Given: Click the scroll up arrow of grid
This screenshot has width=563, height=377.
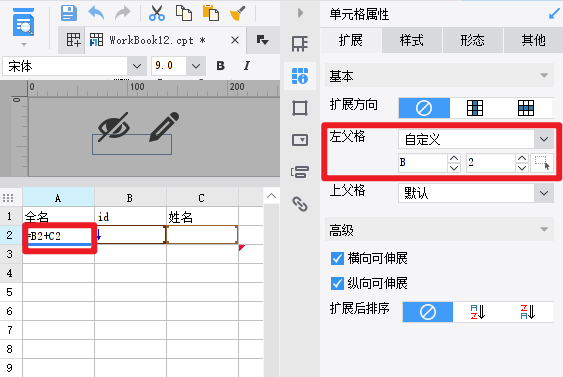Looking at the screenshot, I should pos(271,196).
